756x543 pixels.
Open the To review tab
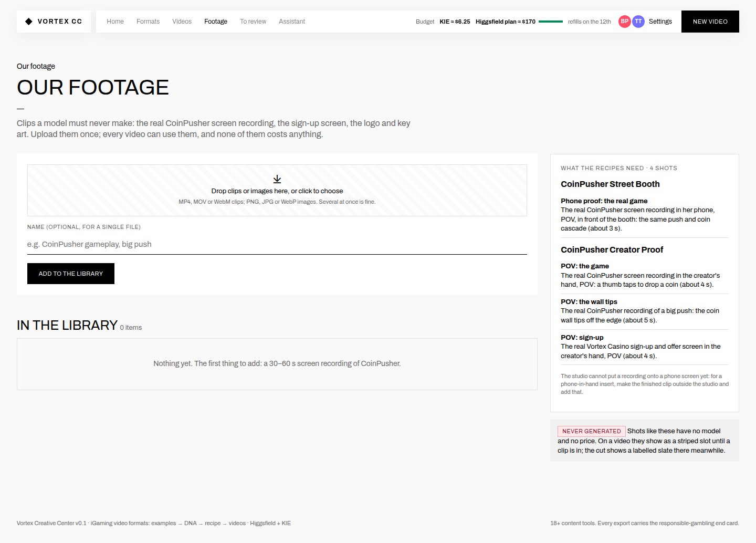pyautogui.click(x=253, y=22)
